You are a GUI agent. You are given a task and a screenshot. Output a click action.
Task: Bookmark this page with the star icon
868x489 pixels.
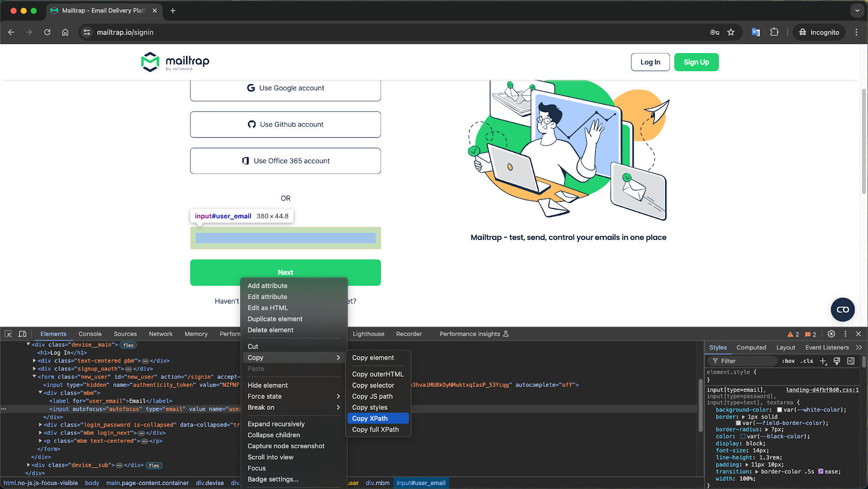coord(731,33)
